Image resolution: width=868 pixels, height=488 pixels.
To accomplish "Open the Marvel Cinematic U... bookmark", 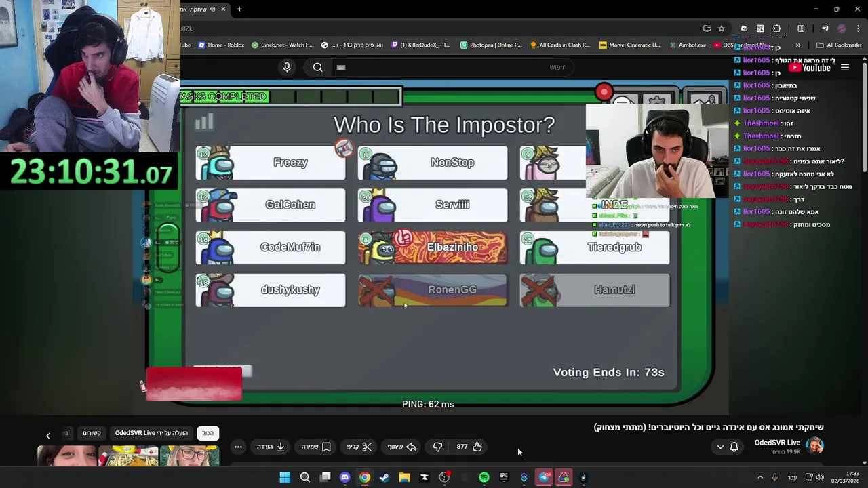I will pyautogui.click(x=630, y=45).
